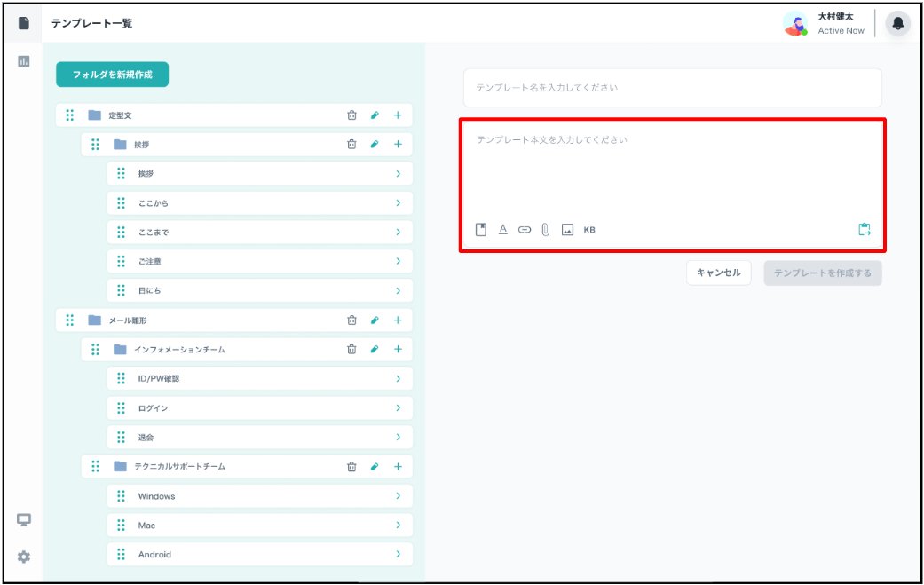Click the template name input field
924x585 pixels.
click(x=672, y=88)
